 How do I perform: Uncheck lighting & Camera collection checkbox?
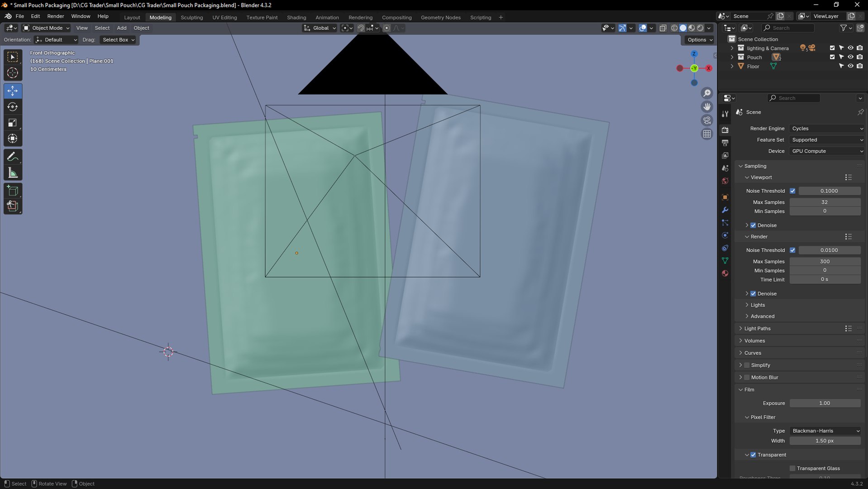832,48
